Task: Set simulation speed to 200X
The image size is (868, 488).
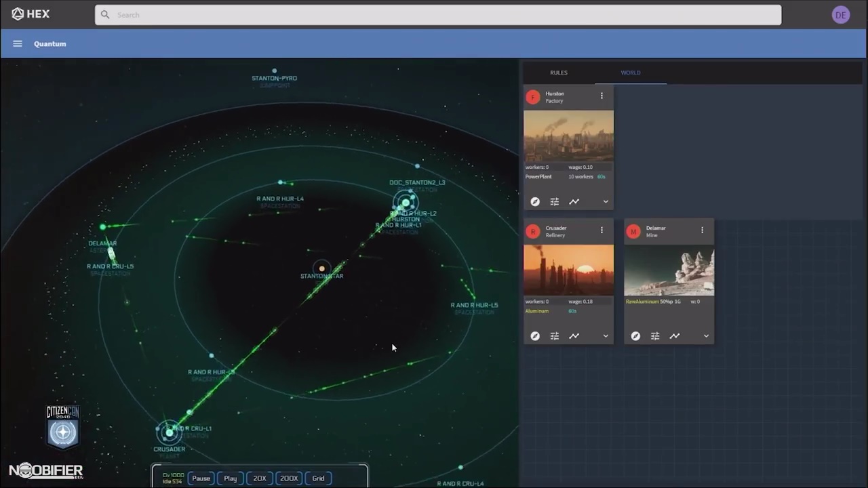Action: click(289, 478)
